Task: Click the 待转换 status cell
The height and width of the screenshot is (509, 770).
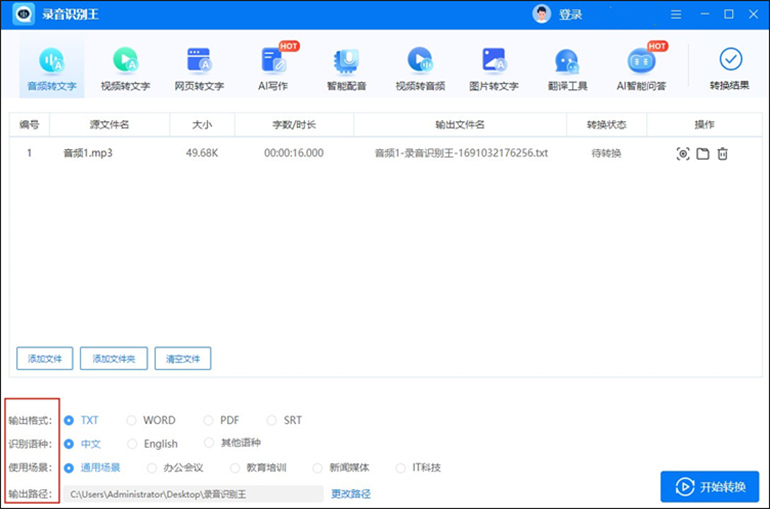Action: (606, 154)
